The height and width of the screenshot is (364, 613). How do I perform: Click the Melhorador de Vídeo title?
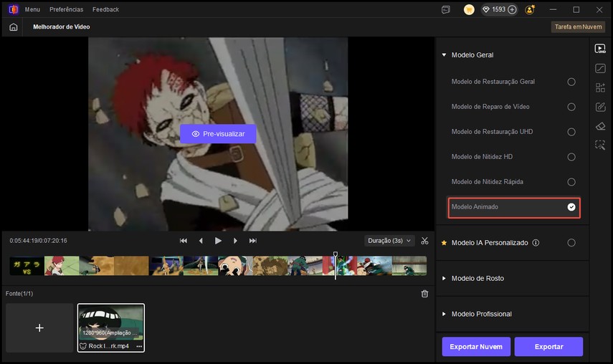click(x=62, y=27)
